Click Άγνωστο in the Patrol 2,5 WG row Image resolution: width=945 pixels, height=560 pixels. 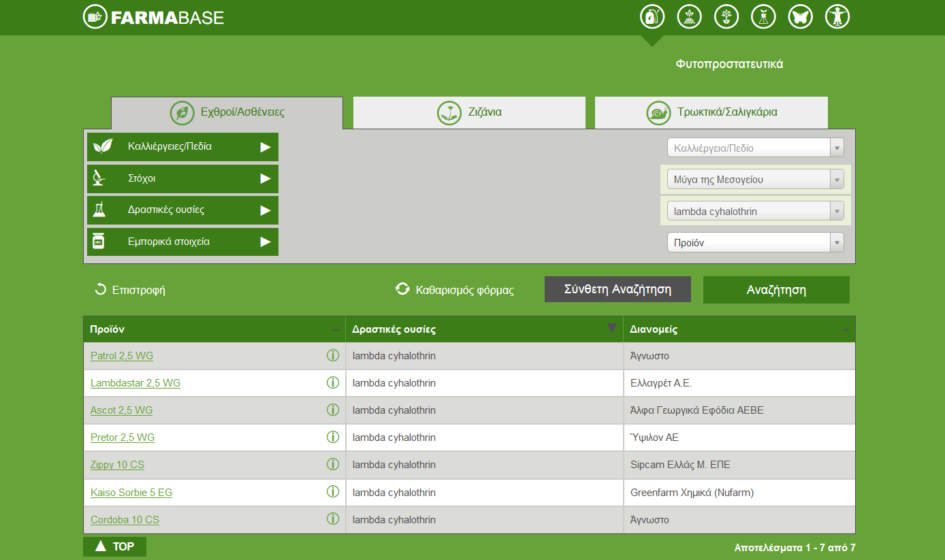click(650, 356)
